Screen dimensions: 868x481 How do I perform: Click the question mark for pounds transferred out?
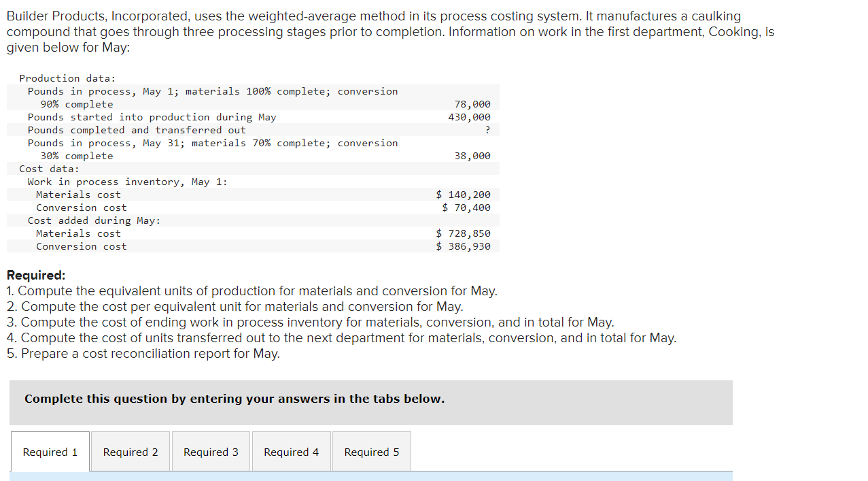point(487,130)
